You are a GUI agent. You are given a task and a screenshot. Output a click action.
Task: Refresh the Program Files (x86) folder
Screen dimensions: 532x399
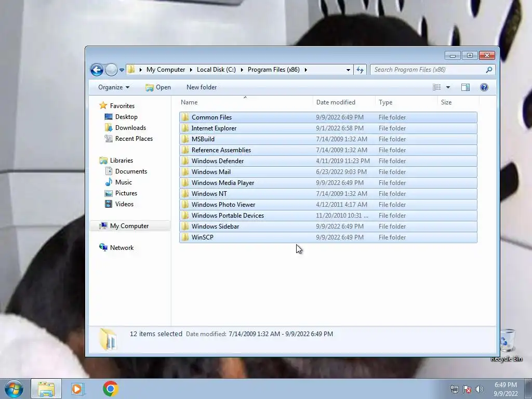[x=360, y=70]
